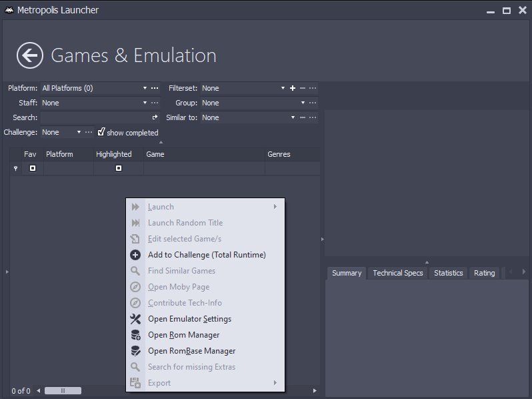This screenshot has height=399, width=532.
Task: Toggle the show completed checkbox
Action: (101, 131)
